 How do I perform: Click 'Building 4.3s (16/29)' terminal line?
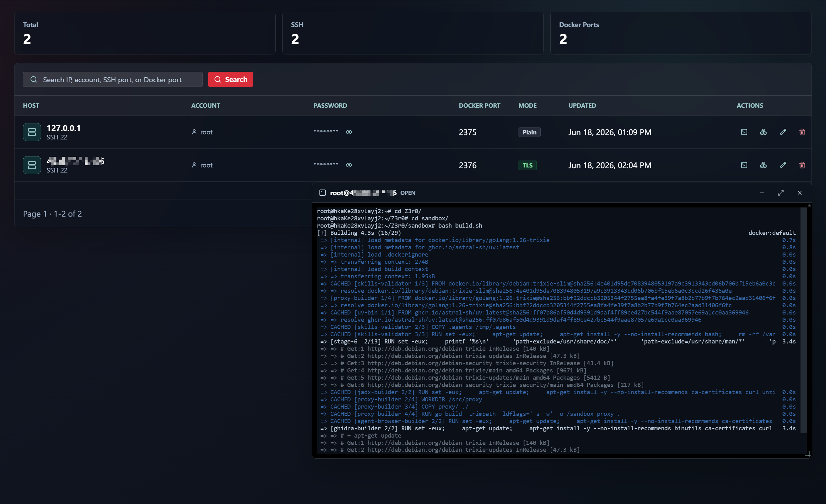pyautogui.click(x=359, y=233)
